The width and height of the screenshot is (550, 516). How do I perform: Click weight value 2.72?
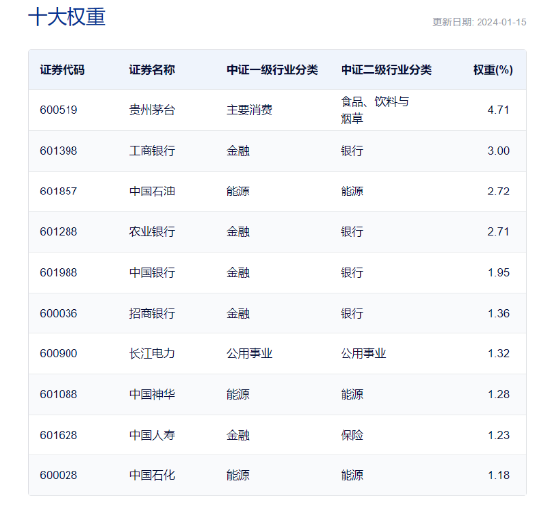(x=498, y=191)
